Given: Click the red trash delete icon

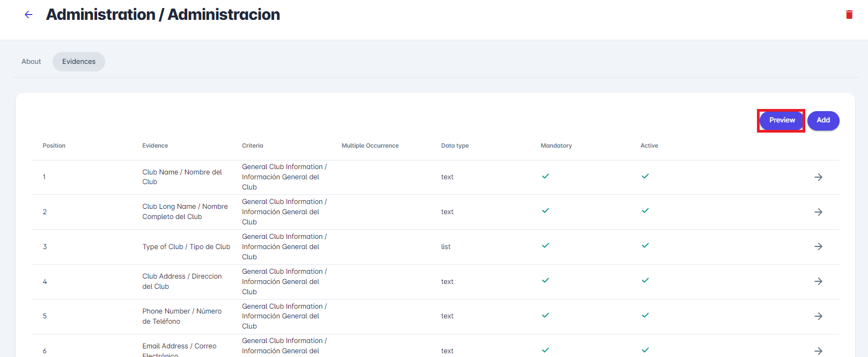Looking at the screenshot, I should click(x=849, y=14).
